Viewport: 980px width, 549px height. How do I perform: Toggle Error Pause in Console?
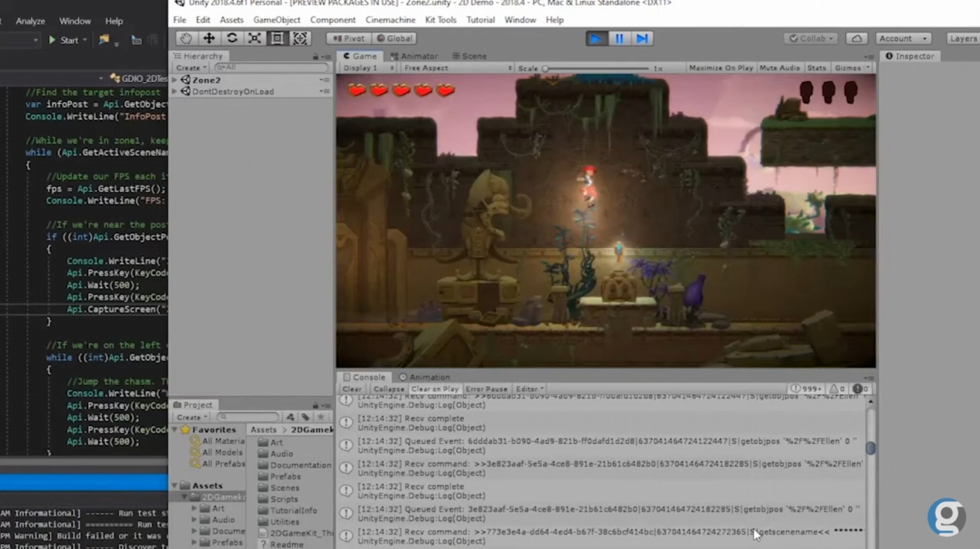486,389
